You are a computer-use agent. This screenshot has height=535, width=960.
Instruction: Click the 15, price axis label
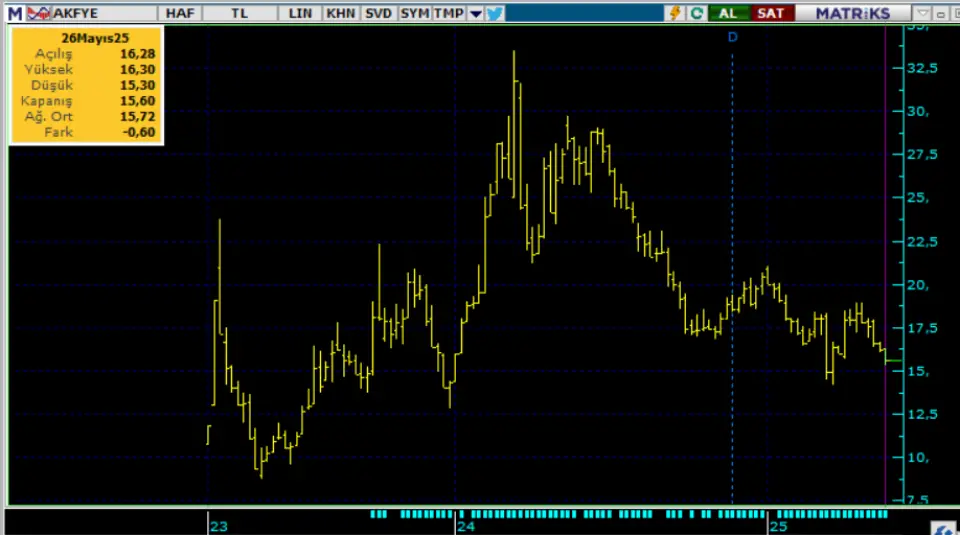pyautogui.click(x=918, y=372)
